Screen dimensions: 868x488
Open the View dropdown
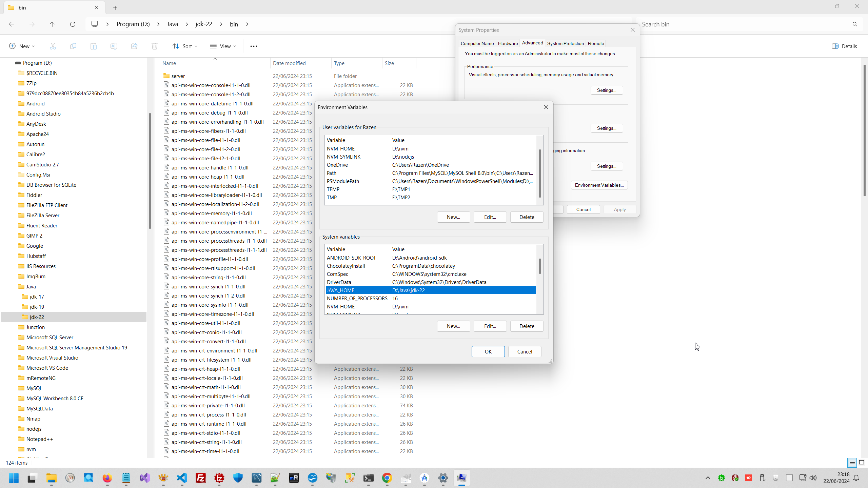(223, 46)
